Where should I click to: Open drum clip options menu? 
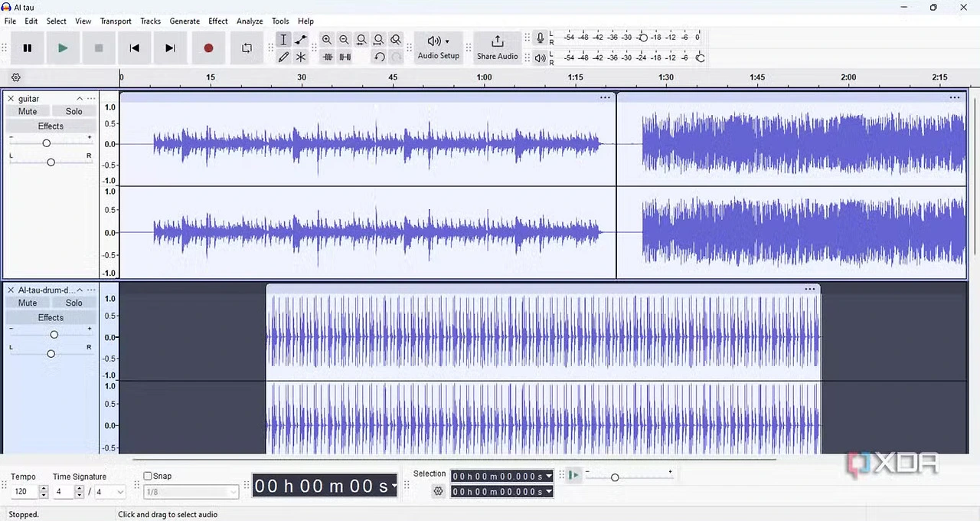(x=809, y=289)
